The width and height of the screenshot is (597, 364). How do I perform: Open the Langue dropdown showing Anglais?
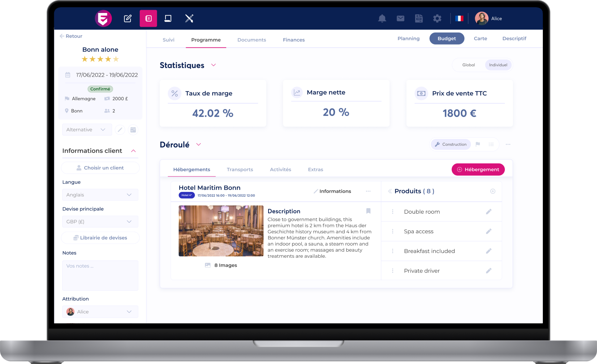coord(100,194)
